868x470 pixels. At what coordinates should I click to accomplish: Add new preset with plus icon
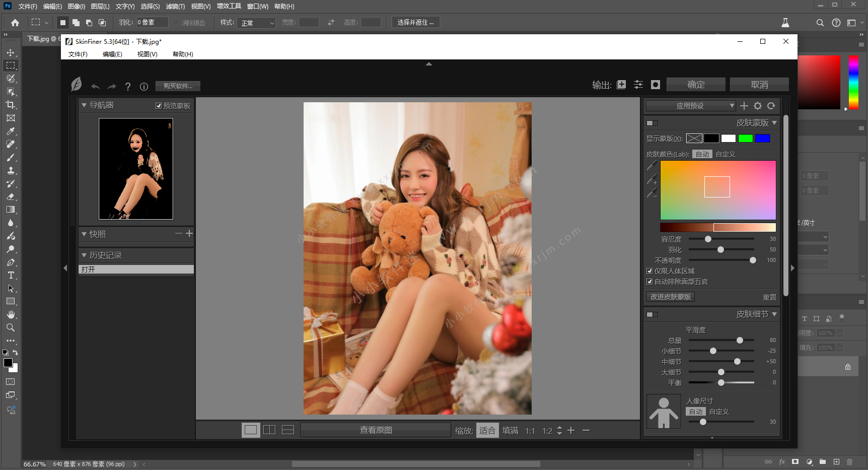pos(744,106)
